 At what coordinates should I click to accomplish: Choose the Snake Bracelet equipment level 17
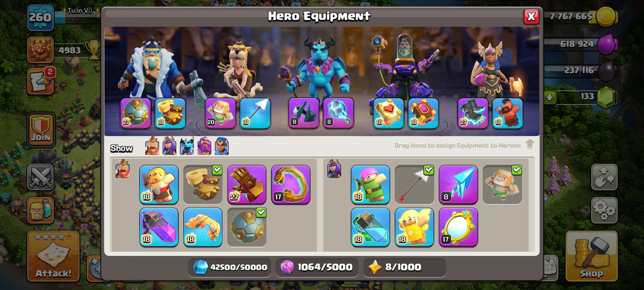291,185
